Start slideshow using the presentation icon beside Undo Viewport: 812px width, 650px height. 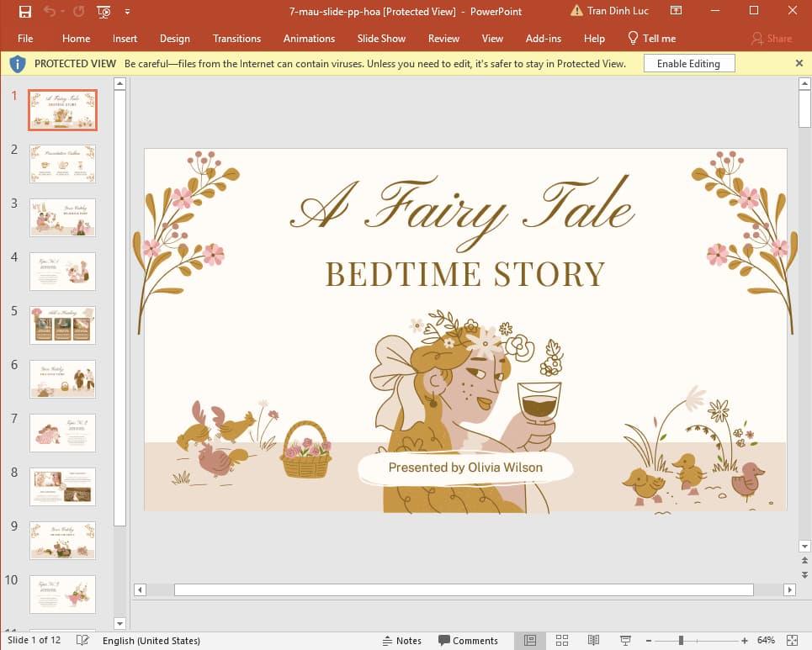coord(103,12)
